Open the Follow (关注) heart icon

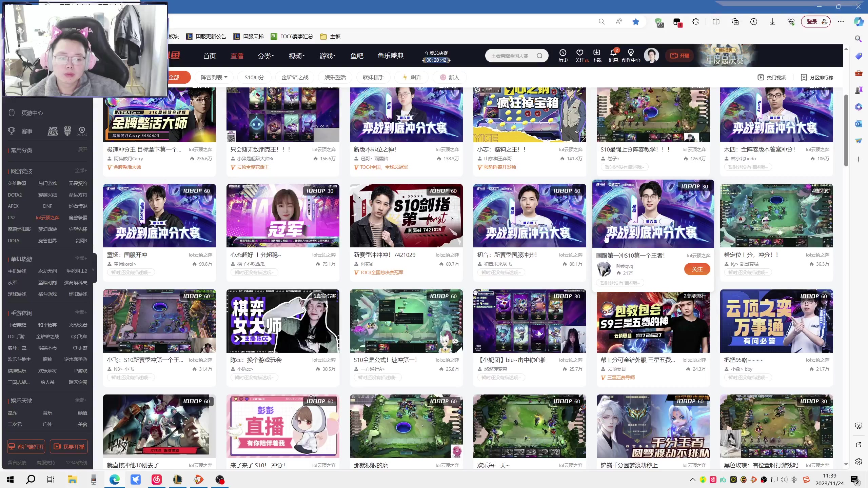point(580,56)
